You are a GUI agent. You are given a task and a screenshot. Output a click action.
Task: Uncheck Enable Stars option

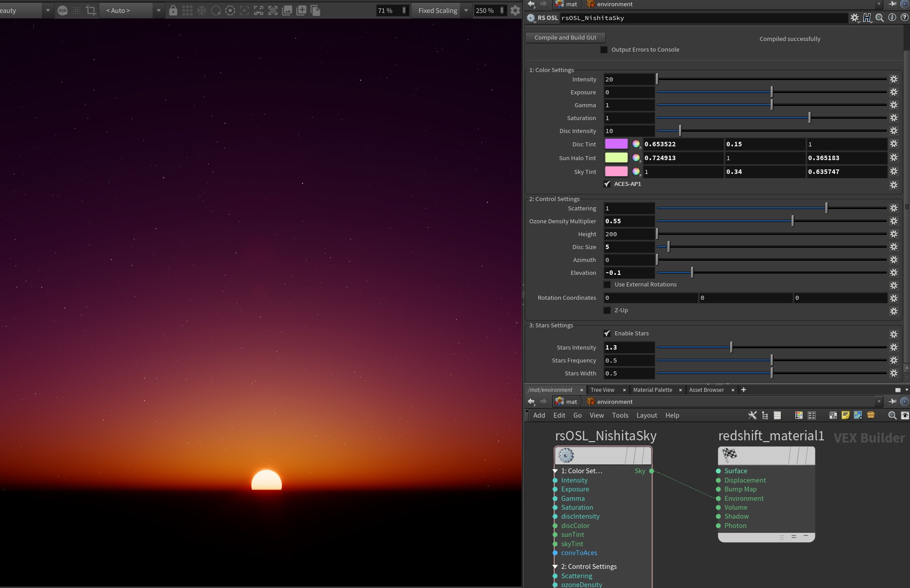pos(607,333)
